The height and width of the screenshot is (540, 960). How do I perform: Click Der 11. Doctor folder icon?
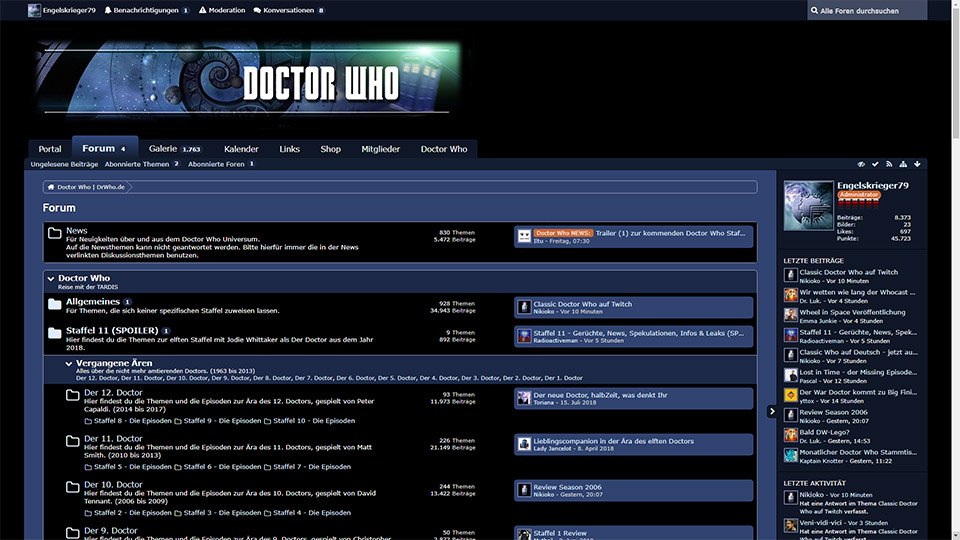(72, 441)
